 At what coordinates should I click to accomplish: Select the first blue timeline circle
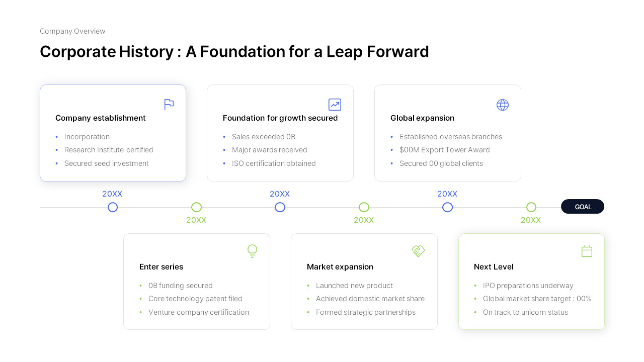coord(113,207)
